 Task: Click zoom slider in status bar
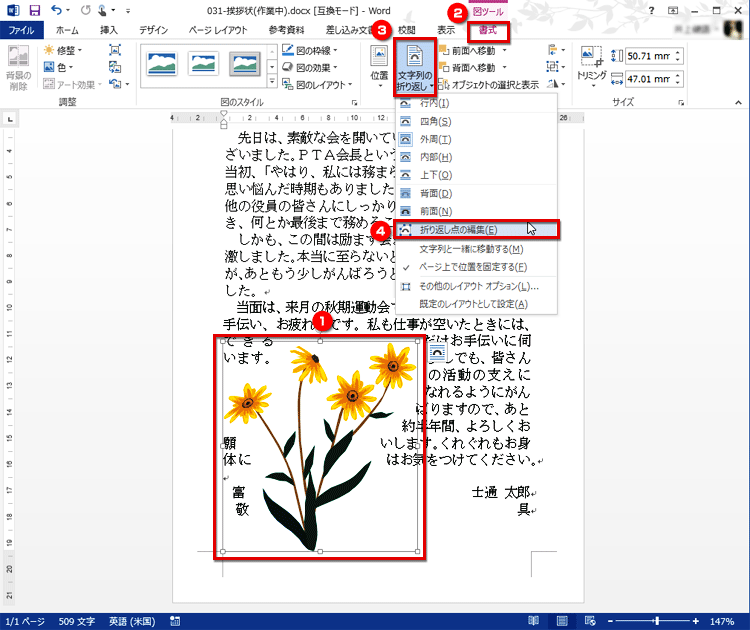pos(652,621)
